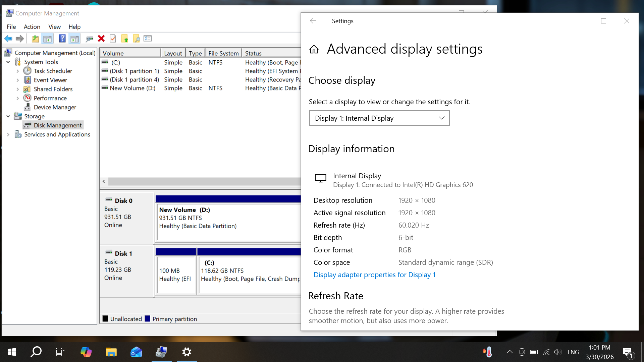This screenshot has height=362, width=644.
Task: Click the red X delete toolbar icon
Action: [101, 39]
